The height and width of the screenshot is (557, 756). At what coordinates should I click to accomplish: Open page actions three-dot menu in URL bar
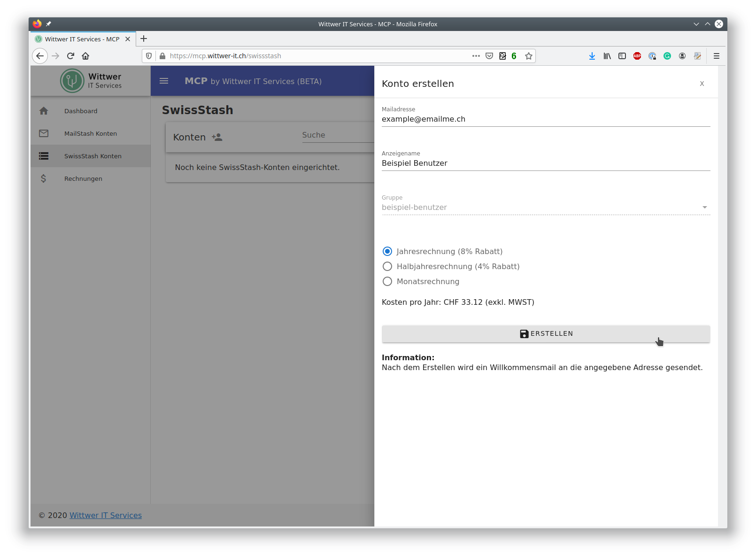pyautogui.click(x=476, y=56)
